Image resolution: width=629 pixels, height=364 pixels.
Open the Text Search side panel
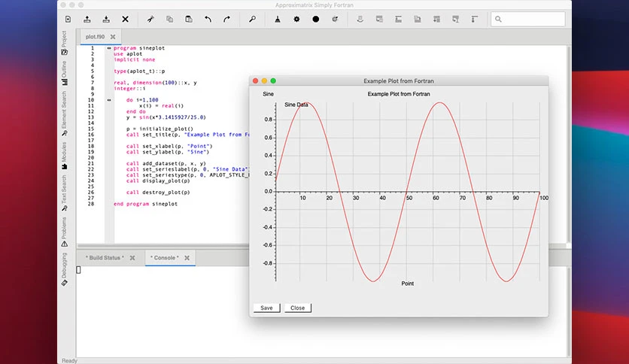coord(64,193)
